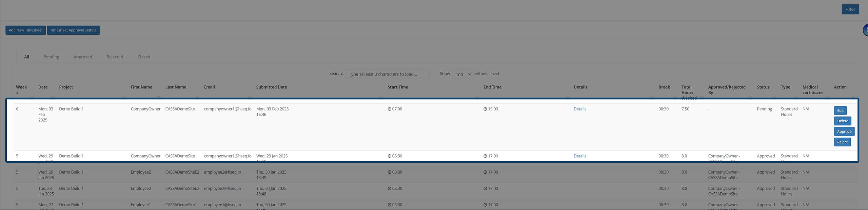
Task: Sort by Break column header
Action: tap(664, 87)
